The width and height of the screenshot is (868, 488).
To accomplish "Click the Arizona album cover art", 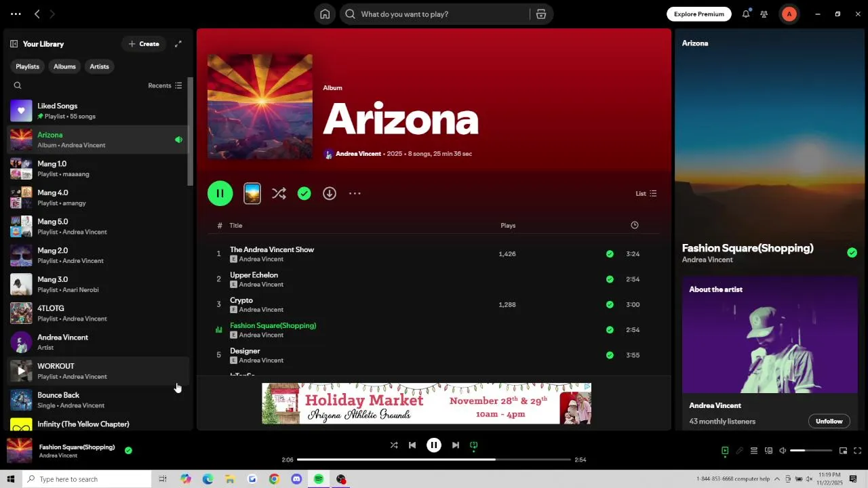I will tap(260, 107).
